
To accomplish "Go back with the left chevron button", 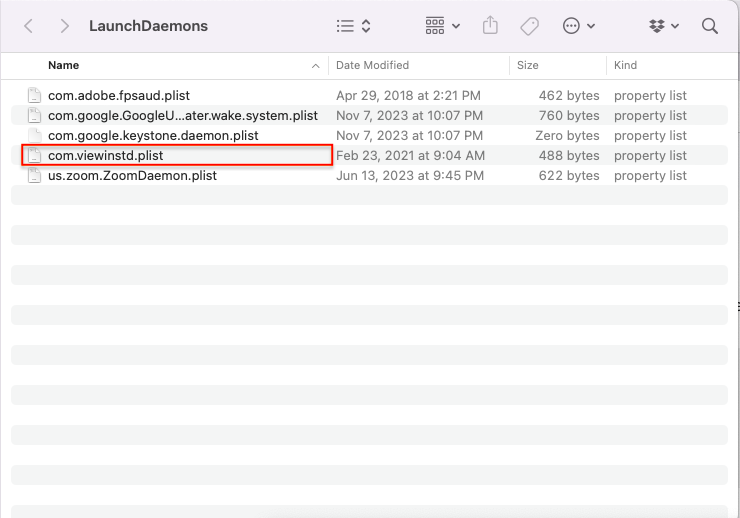I will tap(28, 26).
